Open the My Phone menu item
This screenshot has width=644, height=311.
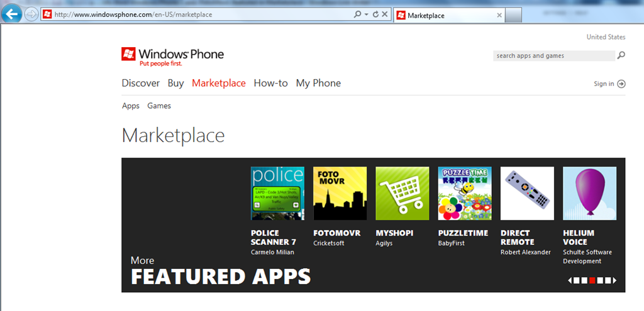(x=318, y=84)
